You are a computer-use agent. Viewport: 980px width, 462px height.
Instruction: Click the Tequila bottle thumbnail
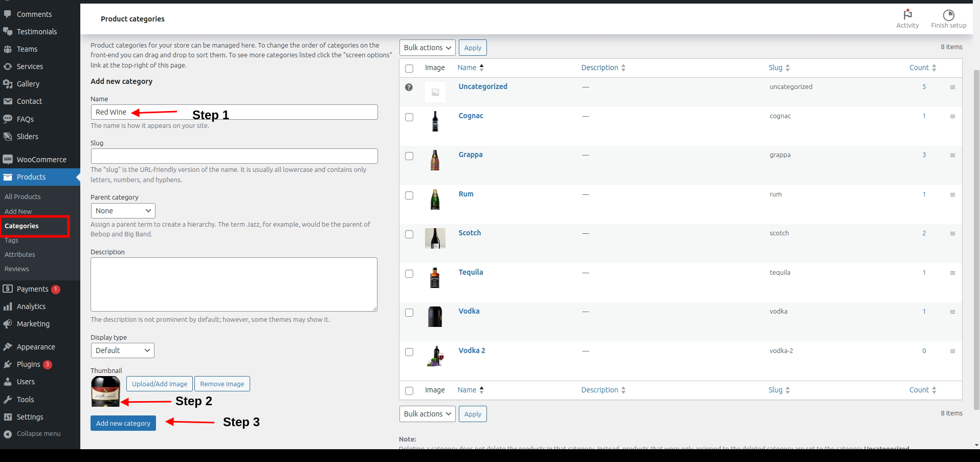435,278
